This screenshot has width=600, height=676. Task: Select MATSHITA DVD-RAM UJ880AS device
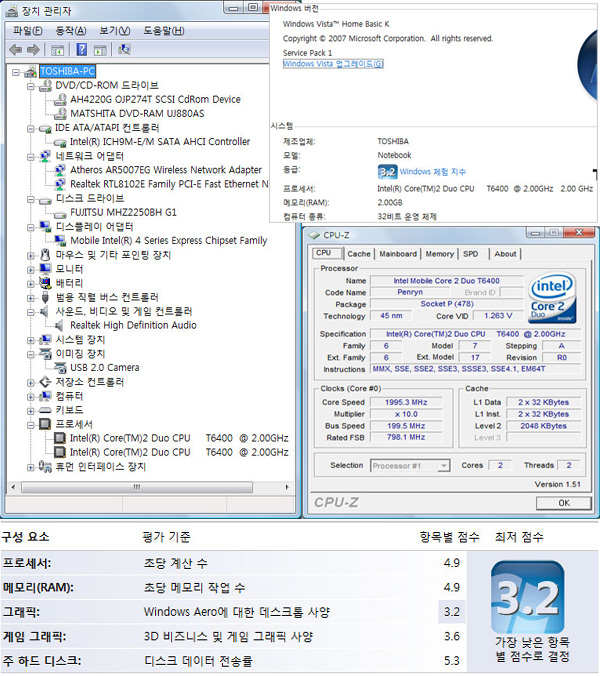(137, 114)
